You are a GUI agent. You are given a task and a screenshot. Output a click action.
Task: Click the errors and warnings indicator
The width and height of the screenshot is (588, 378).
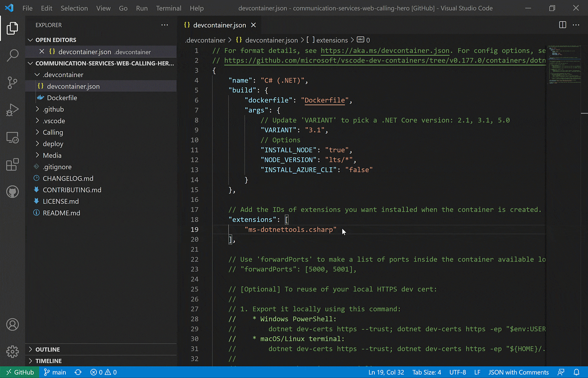[103, 372]
